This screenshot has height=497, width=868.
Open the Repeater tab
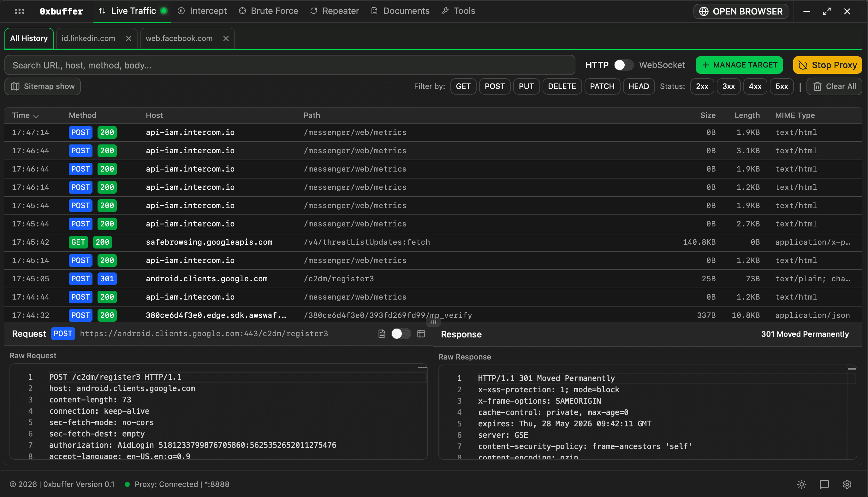(x=335, y=11)
